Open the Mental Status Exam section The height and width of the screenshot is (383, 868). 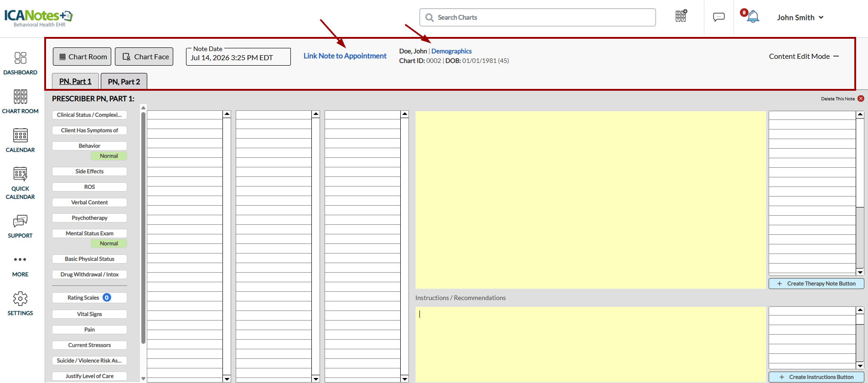coord(89,233)
